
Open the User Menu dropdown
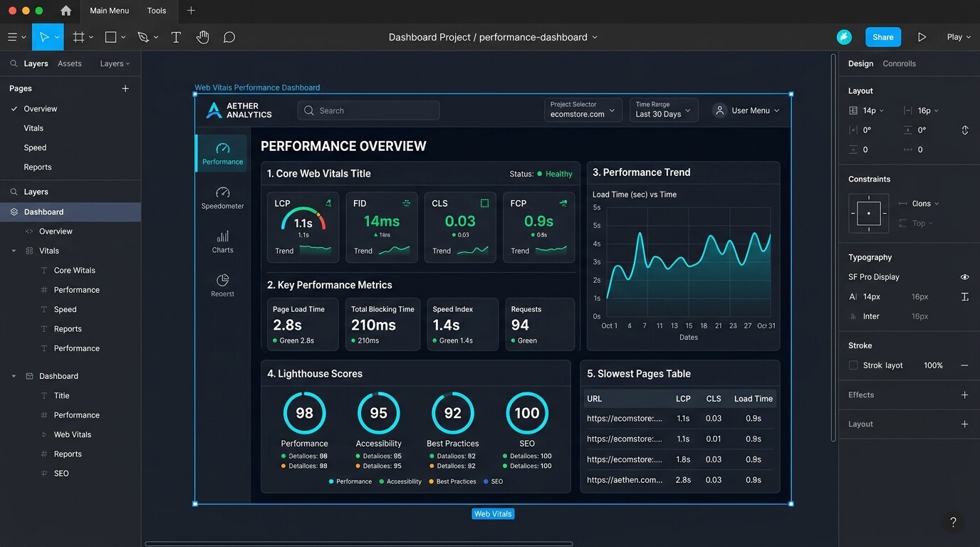tap(746, 110)
